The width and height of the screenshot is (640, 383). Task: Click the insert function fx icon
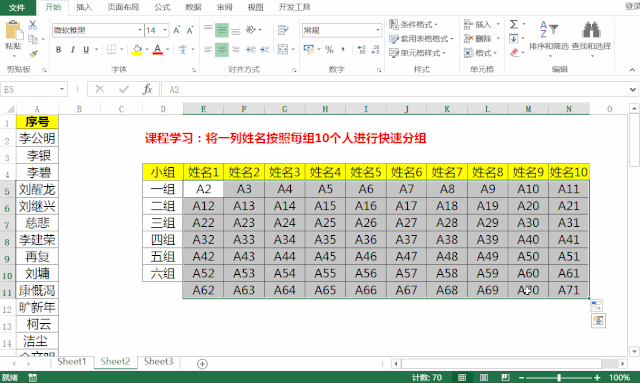coord(147,89)
